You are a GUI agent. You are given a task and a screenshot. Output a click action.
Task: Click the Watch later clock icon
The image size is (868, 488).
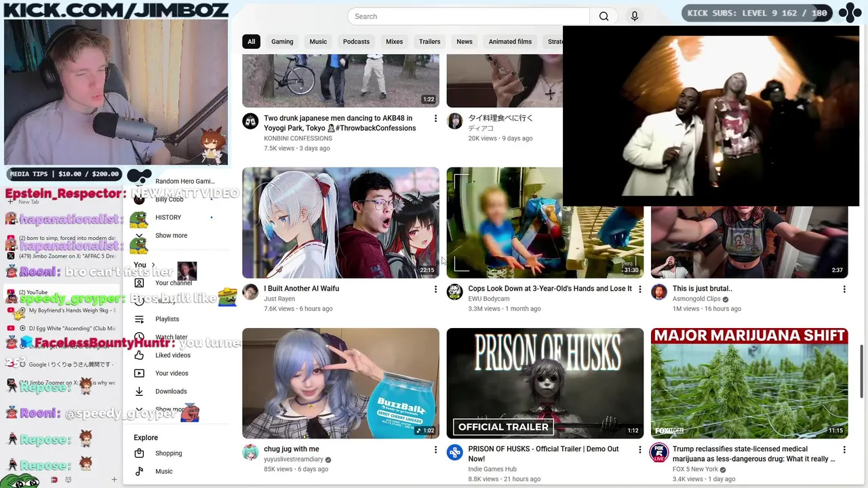pyautogui.click(x=139, y=337)
